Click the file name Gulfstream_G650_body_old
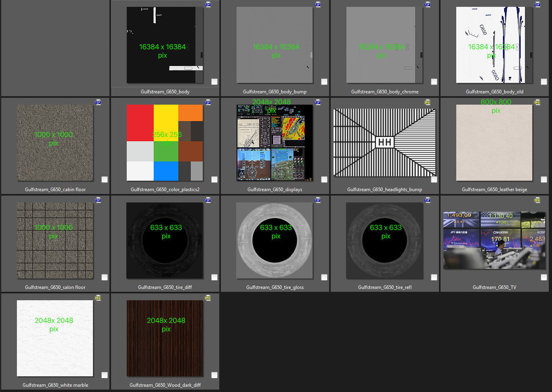The height and width of the screenshot is (392, 552). tap(494, 92)
